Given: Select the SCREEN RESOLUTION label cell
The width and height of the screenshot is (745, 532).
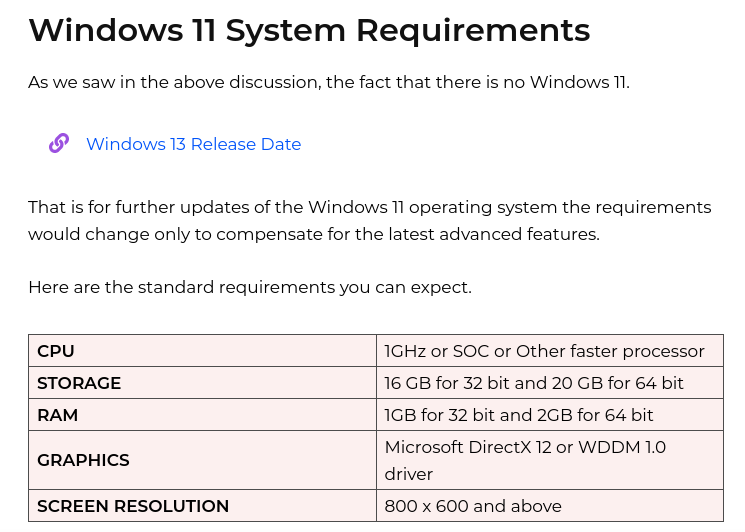Looking at the screenshot, I should pos(133,506).
